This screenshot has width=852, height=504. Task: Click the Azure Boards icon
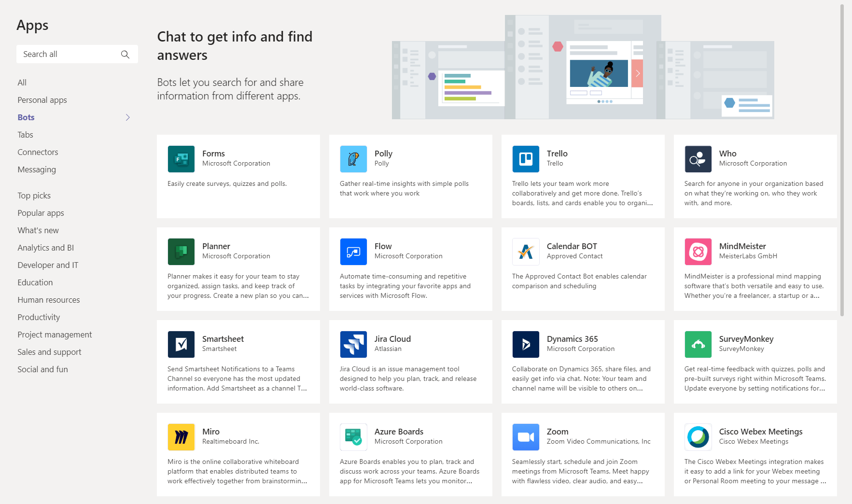point(353,437)
